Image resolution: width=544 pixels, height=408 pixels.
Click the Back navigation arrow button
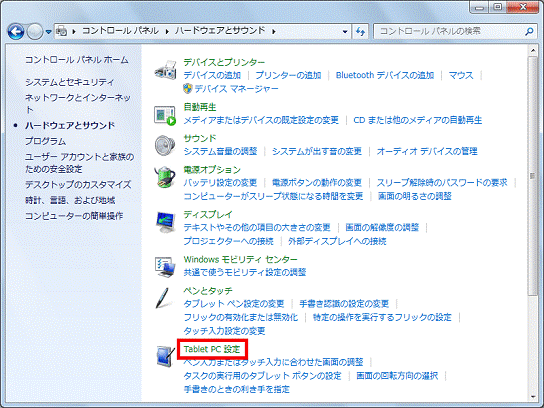coord(16,32)
